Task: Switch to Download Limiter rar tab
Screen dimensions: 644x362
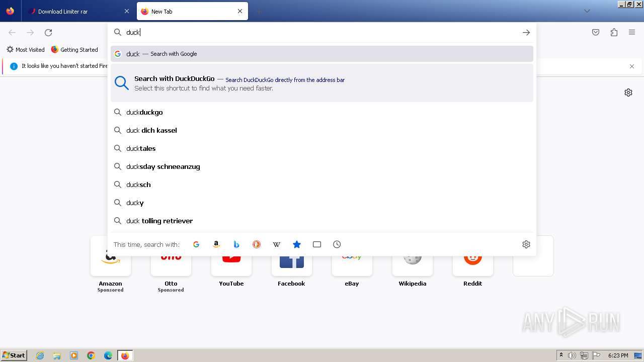Action: point(78,11)
